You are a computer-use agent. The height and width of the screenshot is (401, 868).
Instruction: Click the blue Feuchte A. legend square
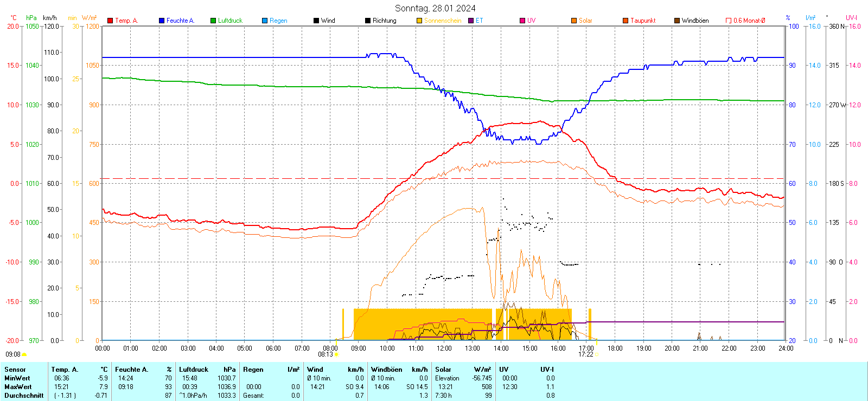162,21
